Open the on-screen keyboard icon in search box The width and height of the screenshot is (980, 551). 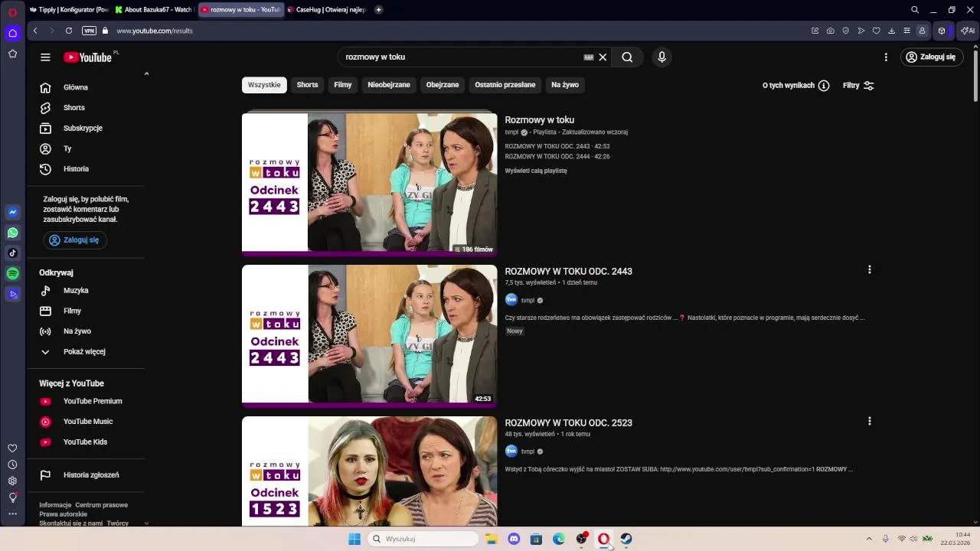click(589, 57)
